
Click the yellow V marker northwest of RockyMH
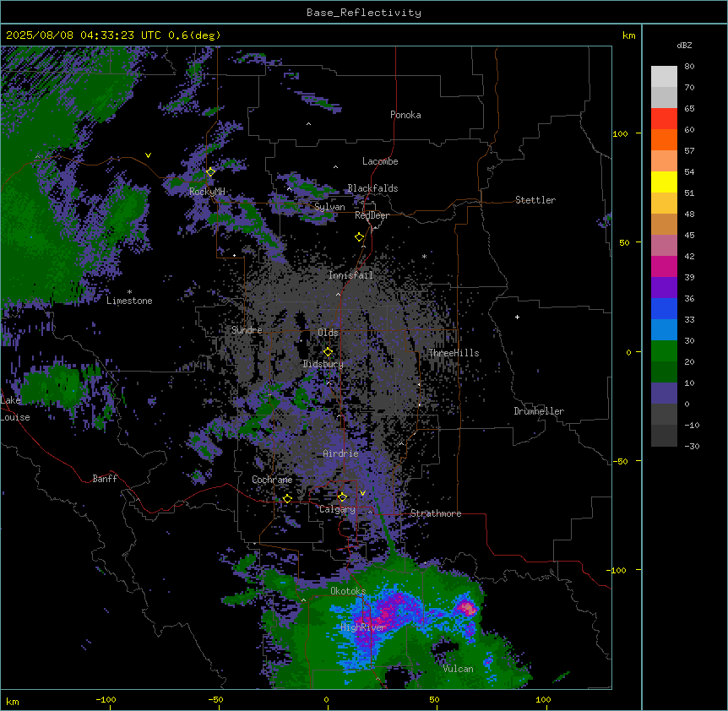pos(148,155)
